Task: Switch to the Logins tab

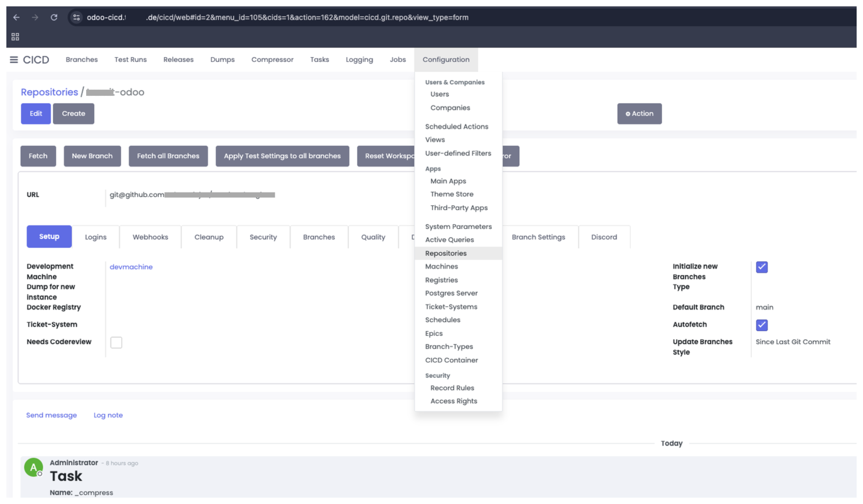Action: point(95,237)
